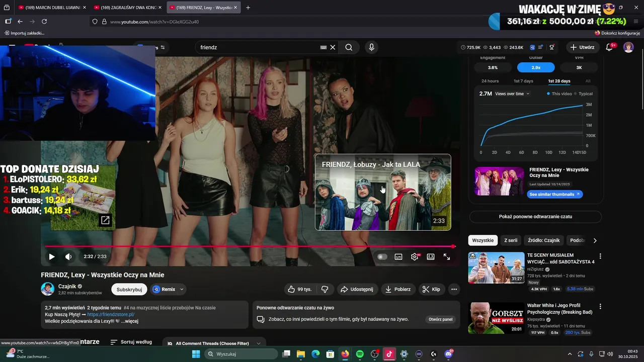Open options for reZigiusz video suggestion
The height and width of the screenshot is (362, 644).
pos(600,256)
